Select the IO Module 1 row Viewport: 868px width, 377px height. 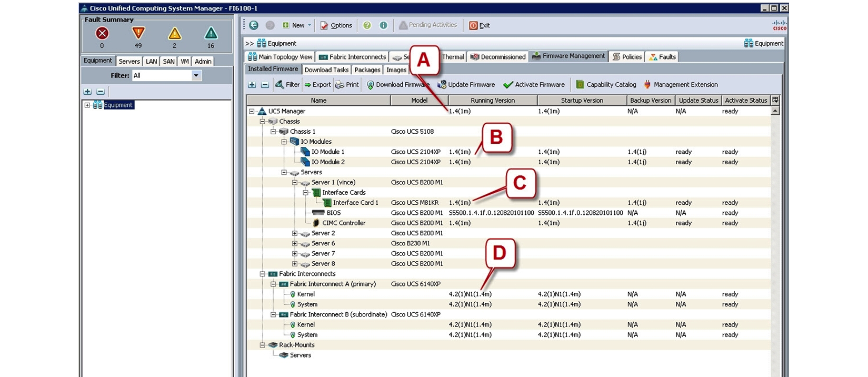tap(508, 152)
